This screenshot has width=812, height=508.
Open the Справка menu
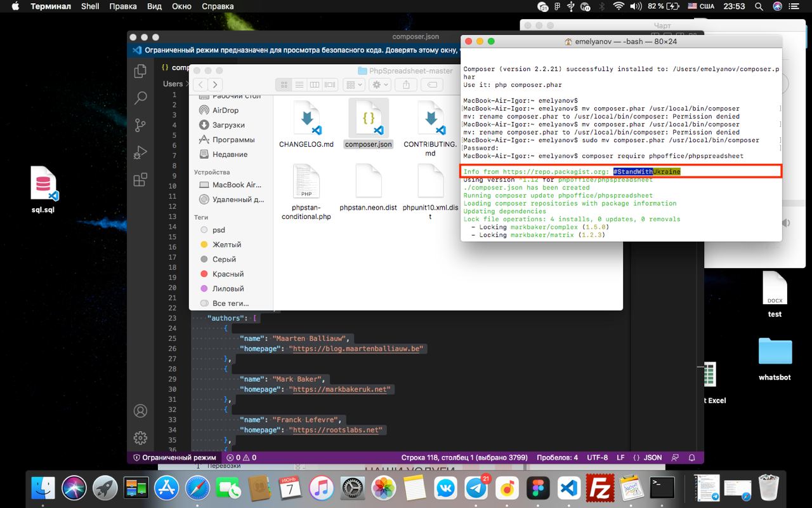tap(218, 6)
